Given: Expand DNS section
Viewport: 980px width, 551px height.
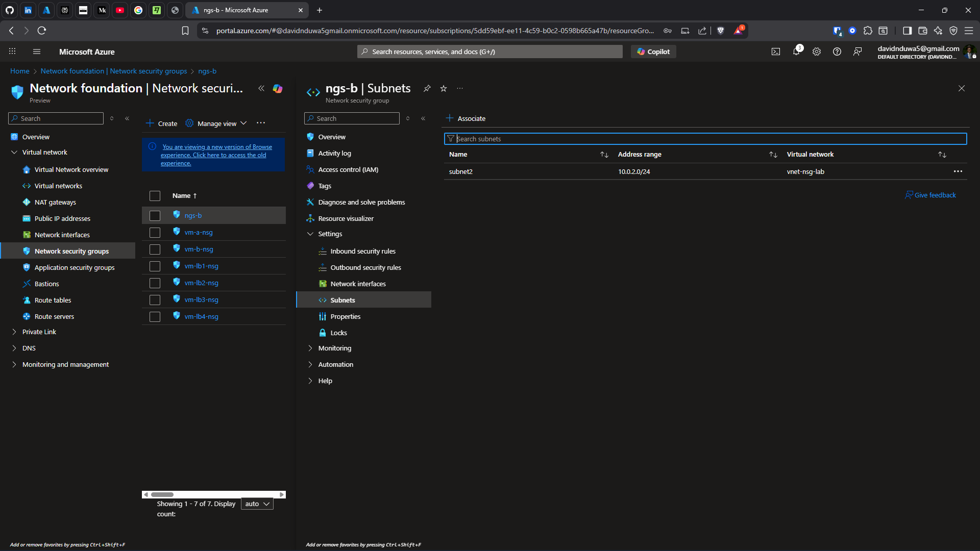Looking at the screenshot, I should click(x=14, y=348).
